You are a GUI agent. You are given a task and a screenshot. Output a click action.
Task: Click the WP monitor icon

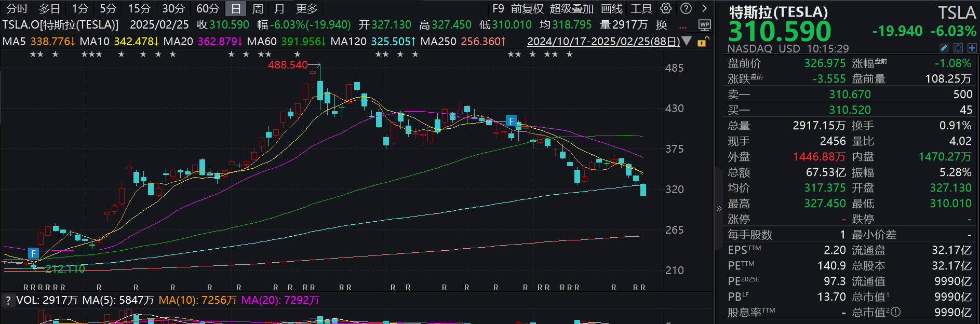(704, 25)
